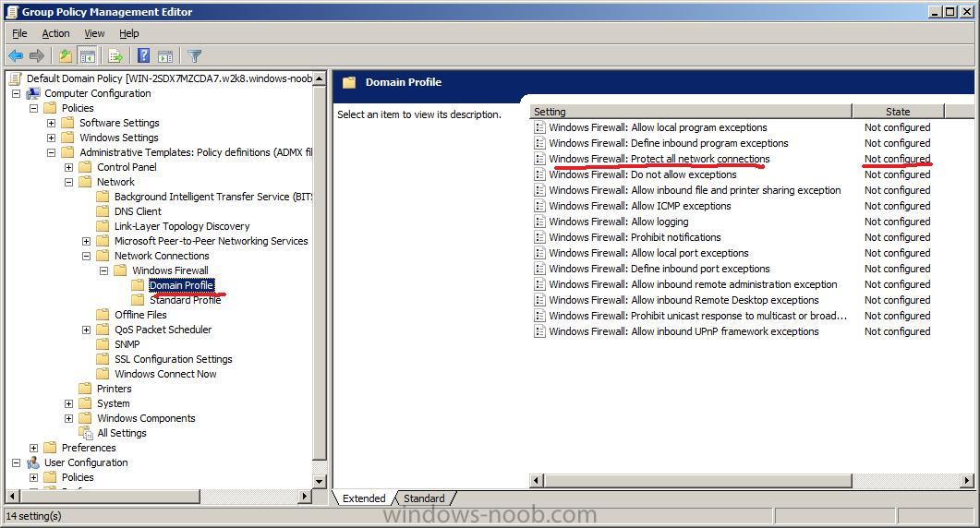Expand the System node
Screen dimensions: 980x528
[68, 403]
